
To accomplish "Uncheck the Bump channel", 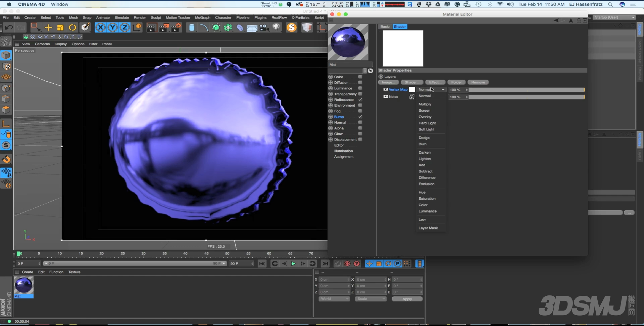I will pos(360,117).
